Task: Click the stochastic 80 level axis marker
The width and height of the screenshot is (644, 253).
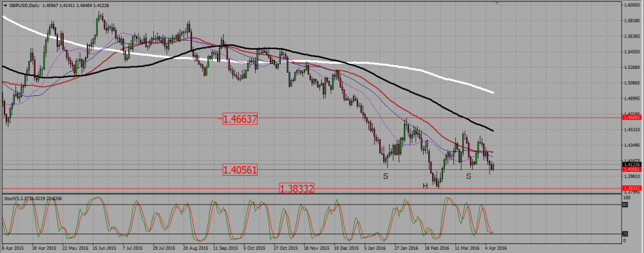Action: coord(625,204)
